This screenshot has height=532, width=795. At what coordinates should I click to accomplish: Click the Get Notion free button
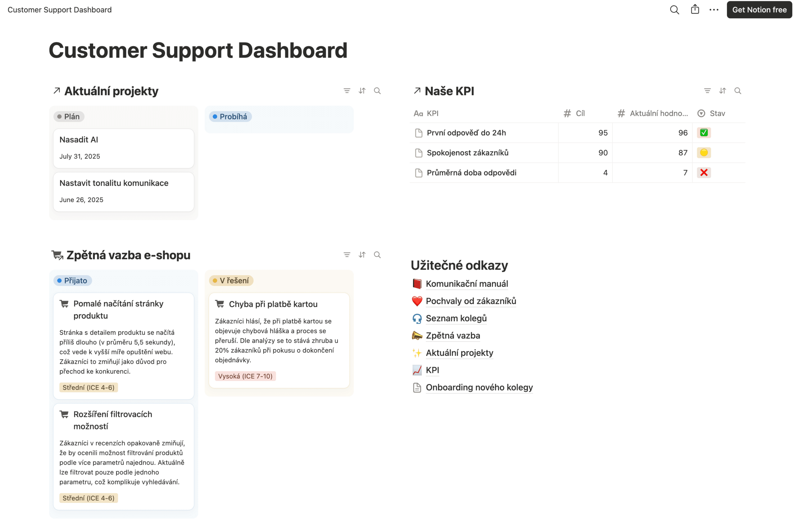pos(759,10)
